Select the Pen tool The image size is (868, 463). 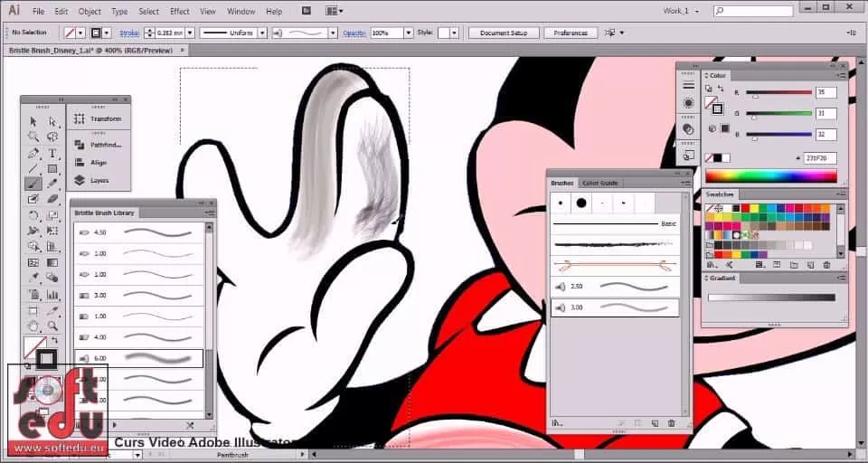(33, 153)
